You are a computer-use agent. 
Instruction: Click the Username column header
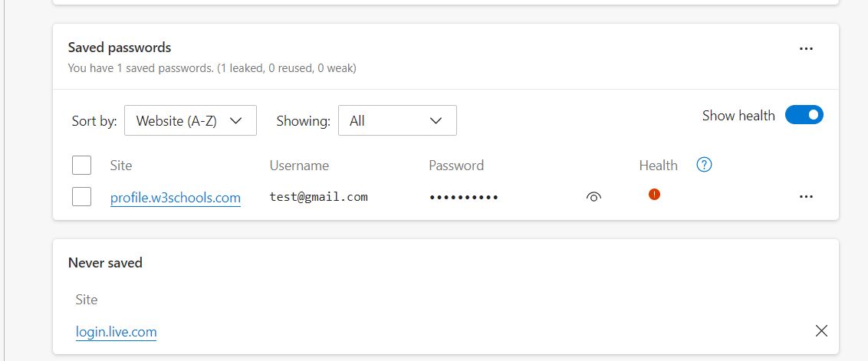(x=299, y=165)
